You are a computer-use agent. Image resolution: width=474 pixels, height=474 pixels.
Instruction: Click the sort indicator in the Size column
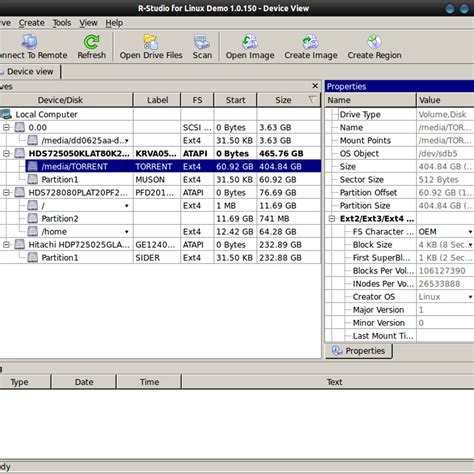click(x=312, y=100)
